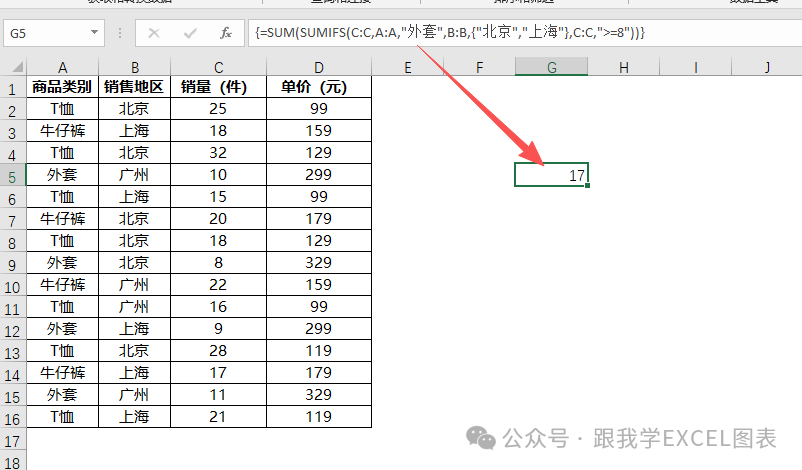The height and width of the screenshot is (470, 802).
Task: Open the Name Box dropdown arrow
Action: (94, 32)
